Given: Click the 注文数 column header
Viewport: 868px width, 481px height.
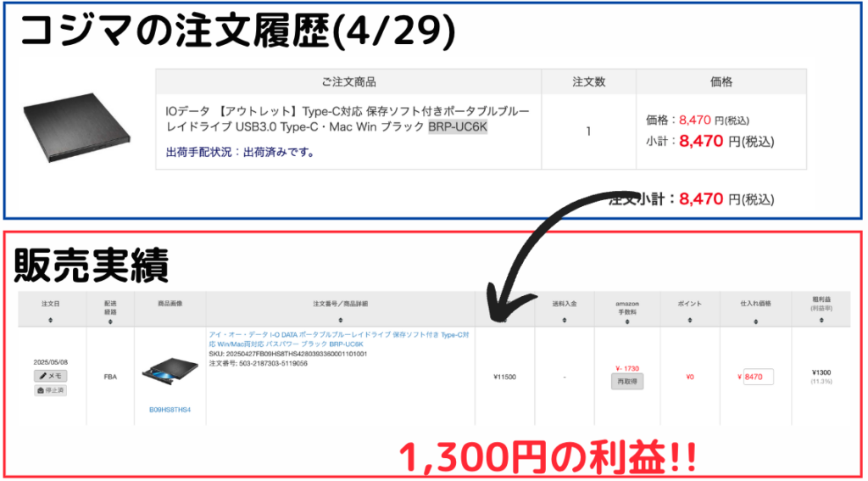Looking at the screenshot, I should click(x=588, y=82).
